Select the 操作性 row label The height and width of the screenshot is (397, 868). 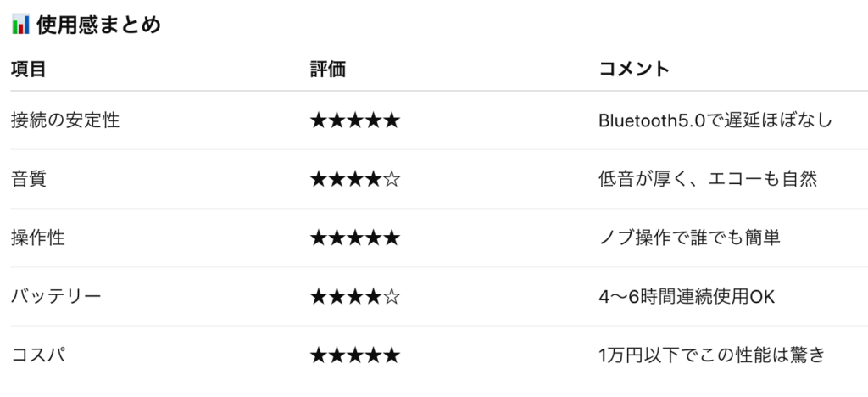(38, 238)
